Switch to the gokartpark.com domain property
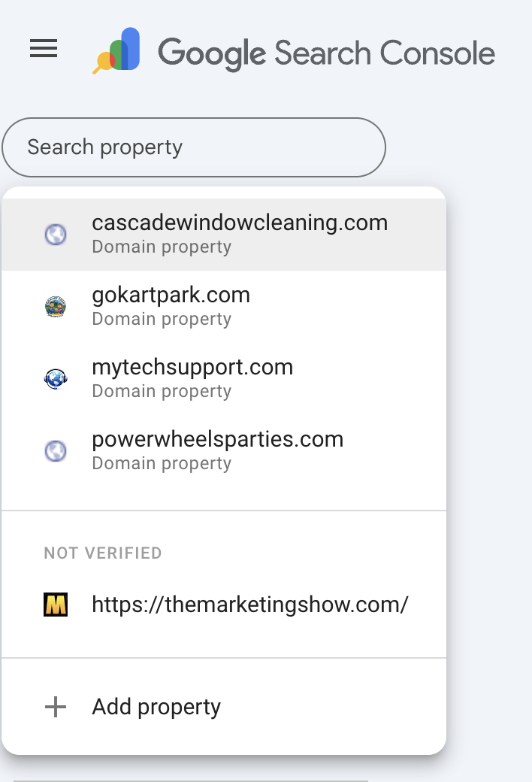Viewport: 532px width, 782px height. click(171, 295)
